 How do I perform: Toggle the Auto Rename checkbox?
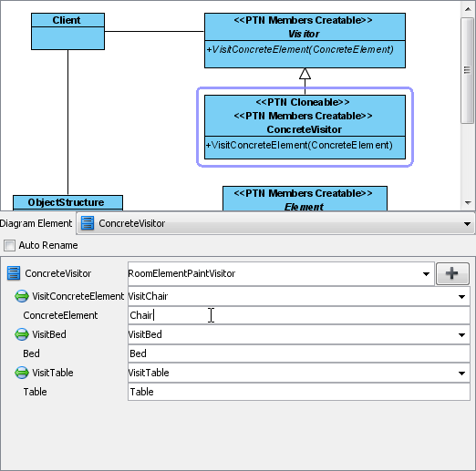coord(9,245)
